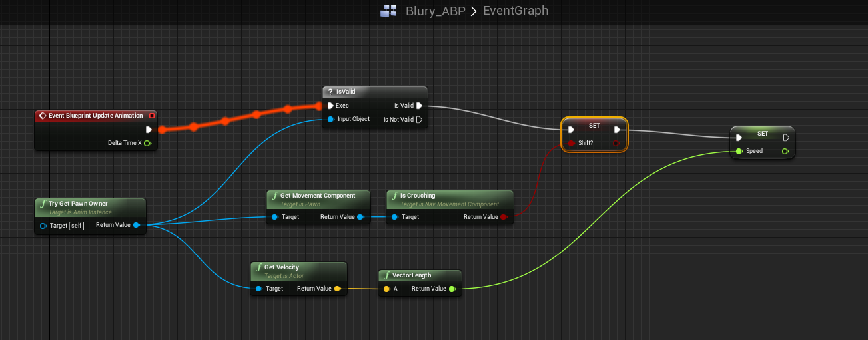The width and height of the screenshot is (868, 340).
Task: Click the Try Get Pawn Owner Return Value pin
Action: pos(136,225)
